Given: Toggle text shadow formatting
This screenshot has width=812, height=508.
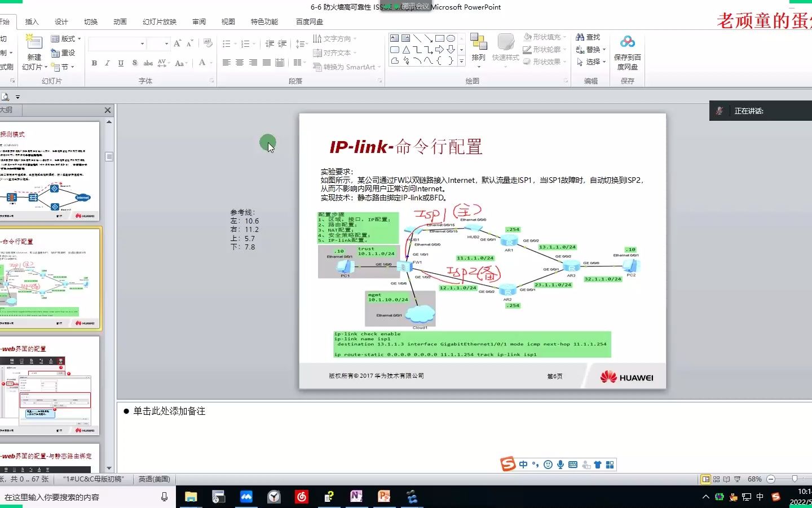Looking at the screenshot, I should tap(134, 63).
